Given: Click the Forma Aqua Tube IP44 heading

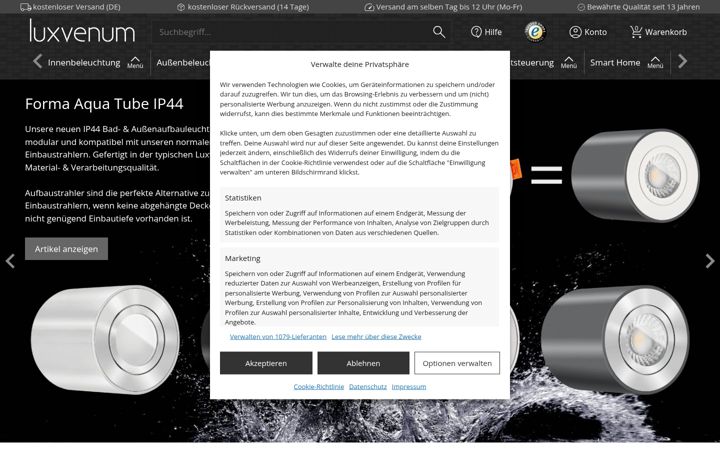Looking at the screenshot, I should (x=104, y=104).
